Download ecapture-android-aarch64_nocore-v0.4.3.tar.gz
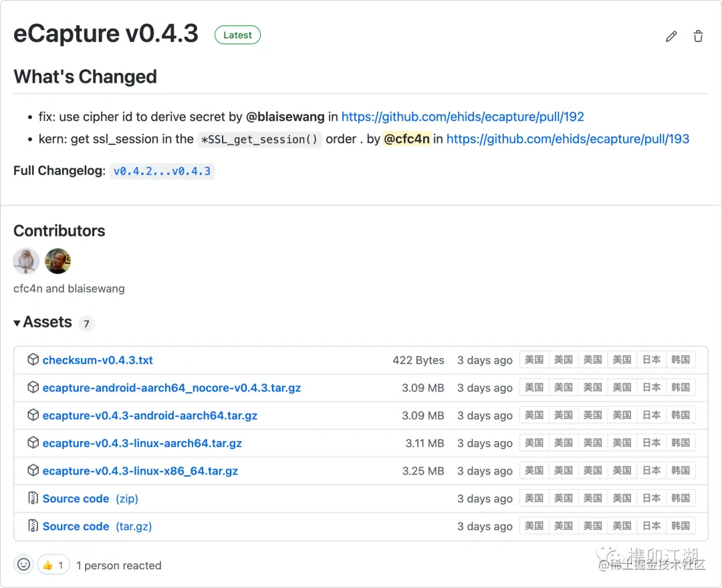722x588 pixels. click(171, 388)
